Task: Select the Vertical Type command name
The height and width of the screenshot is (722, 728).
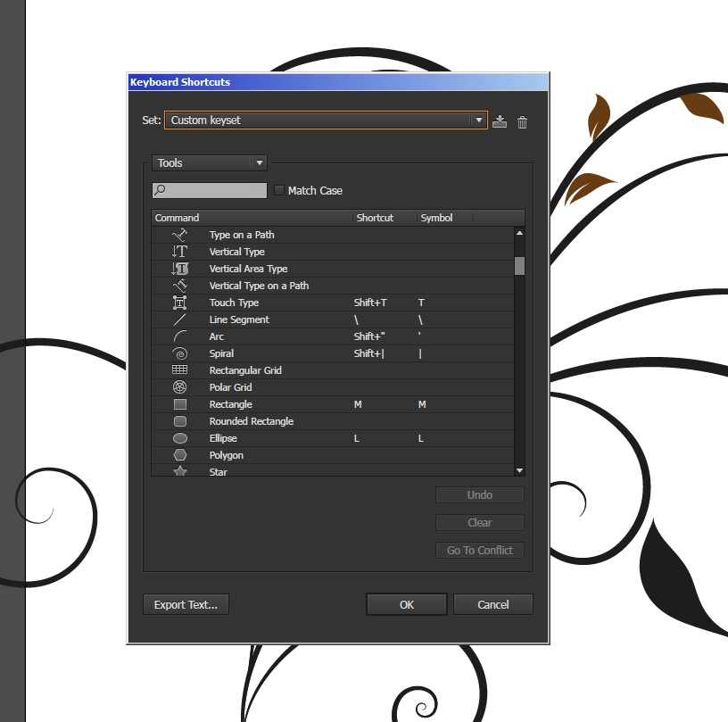Action: tap(236, 252)
